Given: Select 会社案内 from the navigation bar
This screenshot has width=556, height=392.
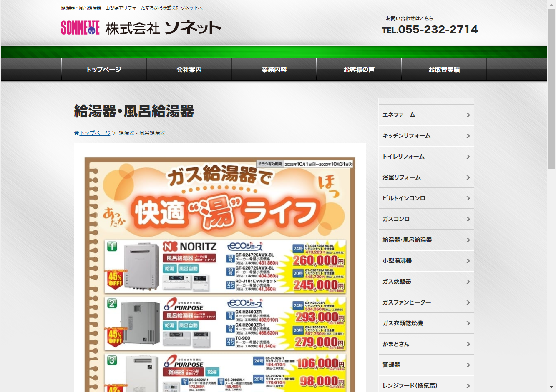Looking at the screenshot, I should [x=189, y=70].
